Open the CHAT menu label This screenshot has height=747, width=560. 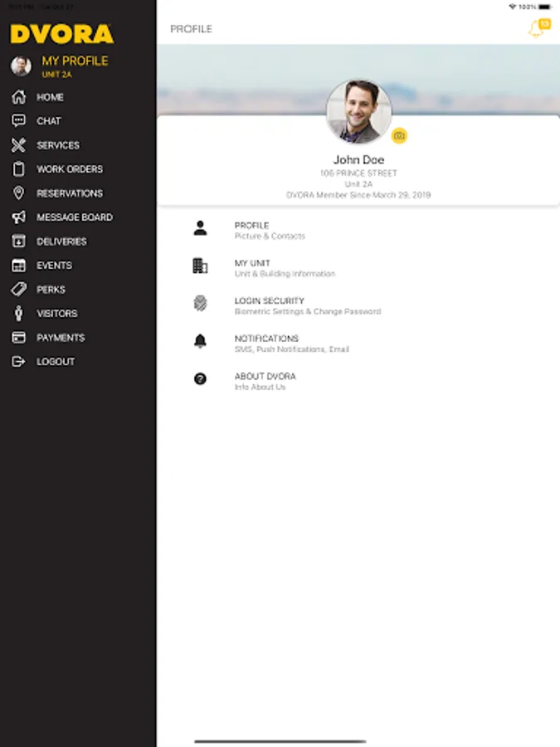(x=49, y=121)
